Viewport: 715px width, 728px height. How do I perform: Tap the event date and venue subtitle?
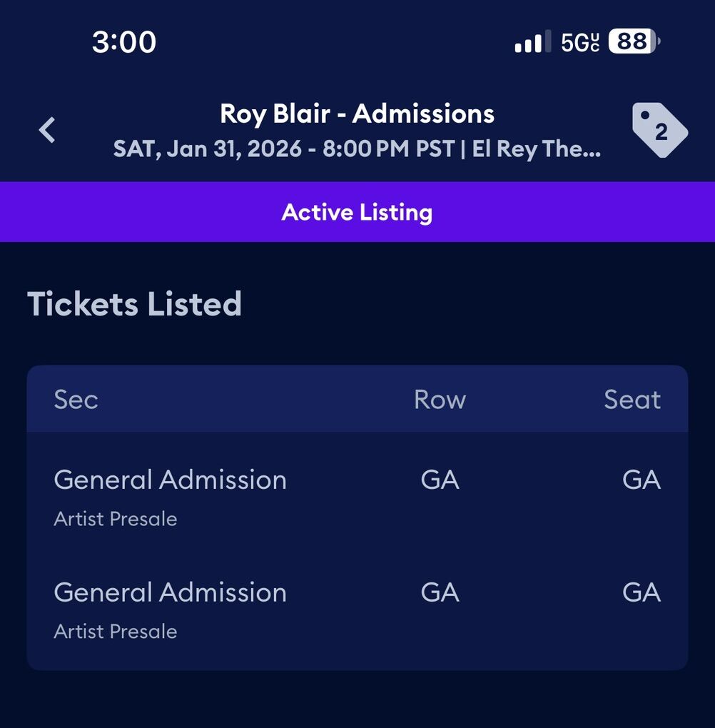pos(357,150)
